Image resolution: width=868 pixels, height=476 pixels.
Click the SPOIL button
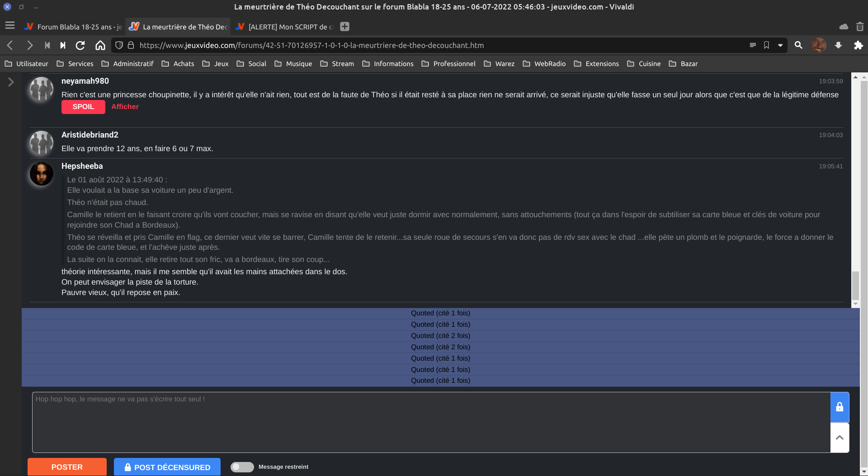83,107
